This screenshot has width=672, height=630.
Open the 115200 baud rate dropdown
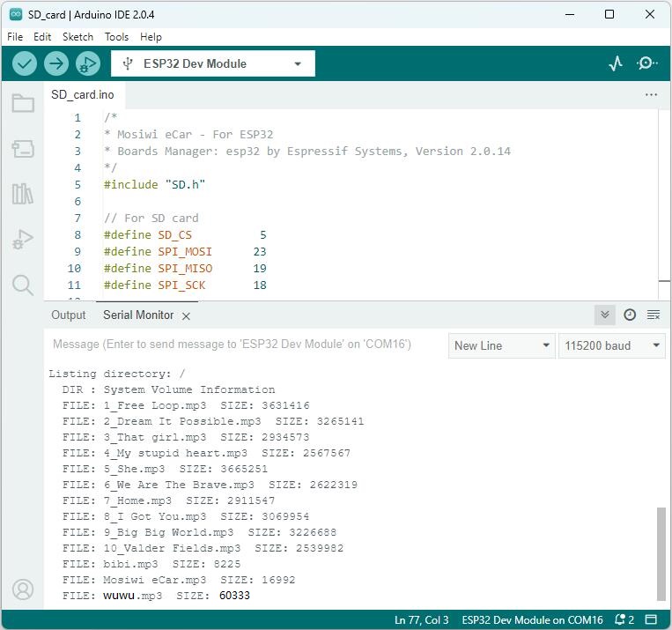click(611, 345)
